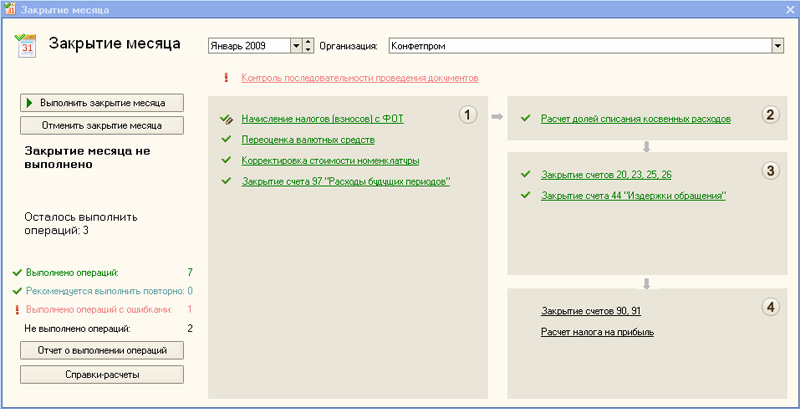
Task: Click the step 2 circle badge
Action: click(x=769, y=115)
